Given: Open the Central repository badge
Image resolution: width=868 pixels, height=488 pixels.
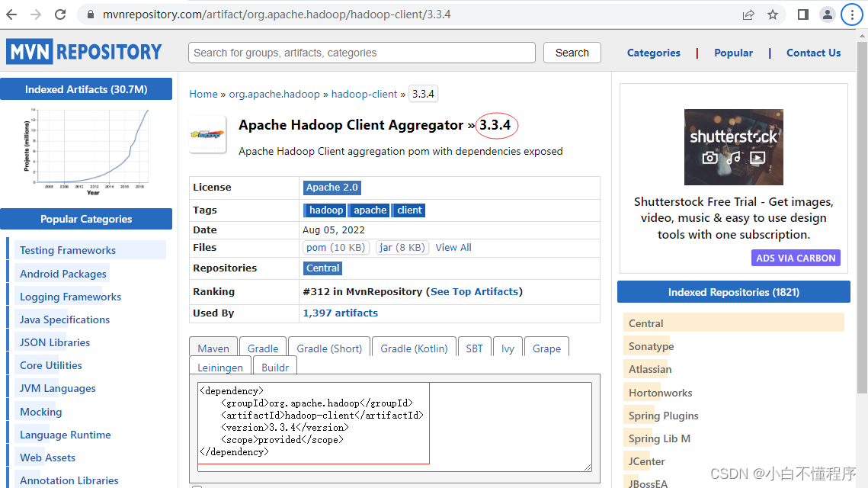Looking at the screenshot, I should coord(322,268).
